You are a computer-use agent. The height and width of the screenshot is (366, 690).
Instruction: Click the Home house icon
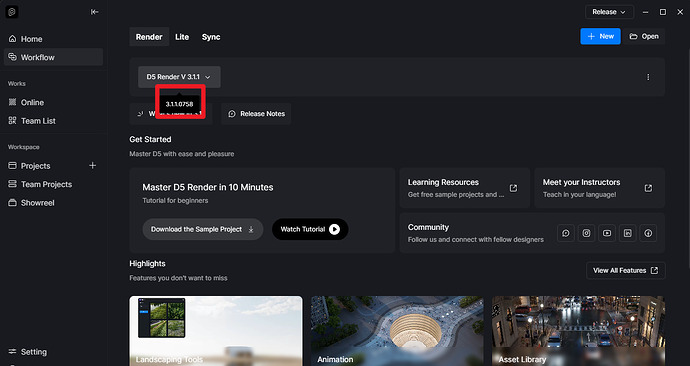[12, 39]
